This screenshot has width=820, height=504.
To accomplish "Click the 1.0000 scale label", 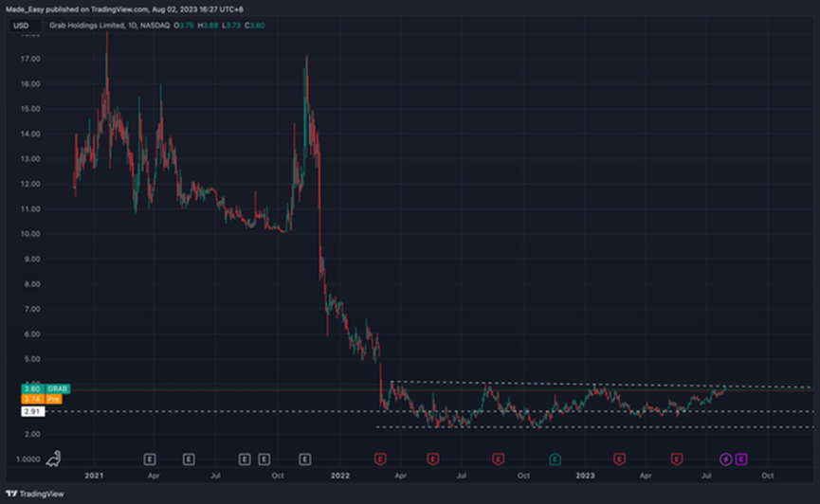I will (x=28, y=459).
